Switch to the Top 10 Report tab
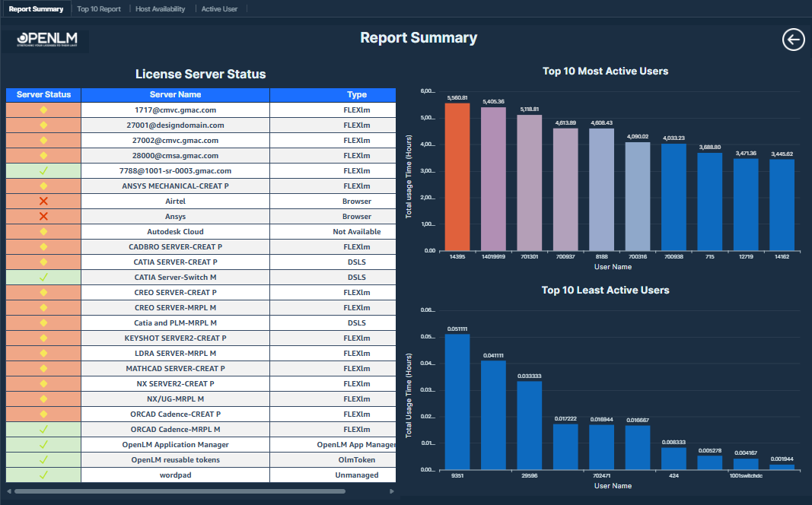 pyautogui.click(x=98, y=8)
